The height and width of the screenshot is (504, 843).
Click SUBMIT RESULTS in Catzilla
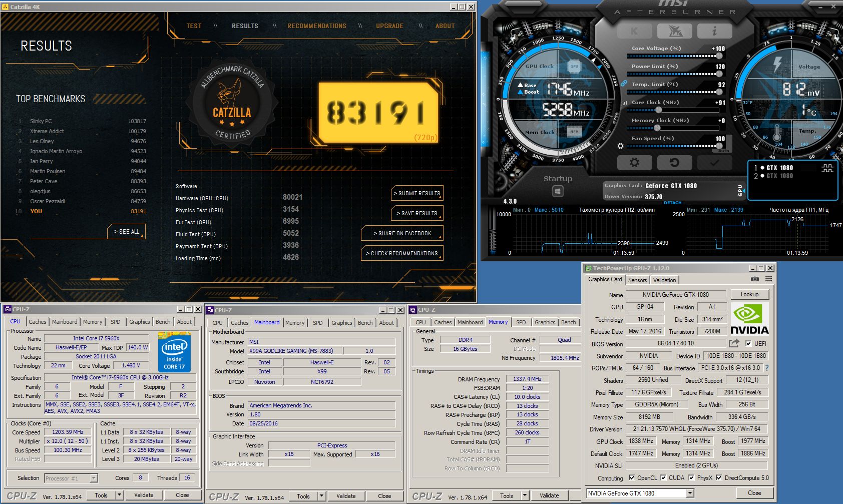tap(417, 193)
